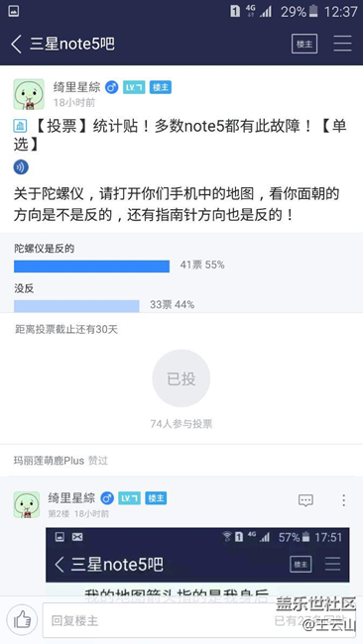
Task: Tap the dark blue 41票 poll bar
Action: click(x=91, y=267)
